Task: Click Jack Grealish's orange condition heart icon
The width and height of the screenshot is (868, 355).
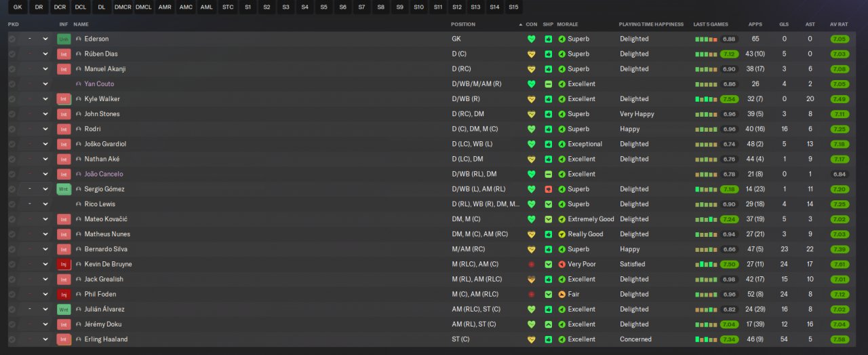Action: point(532,279)
